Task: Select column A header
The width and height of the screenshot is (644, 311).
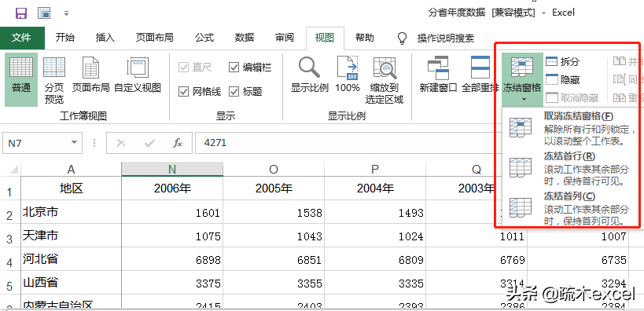Action: [x=71, y=169]
